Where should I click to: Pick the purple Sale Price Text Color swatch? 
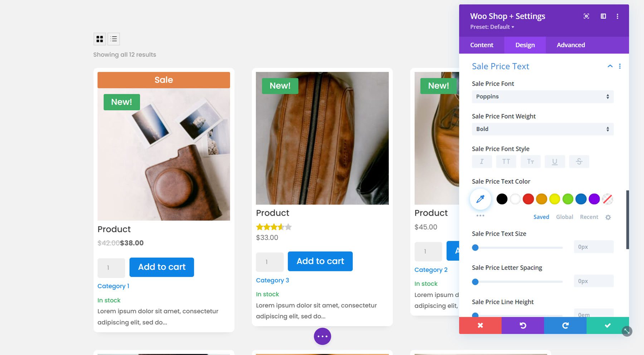(x=594, y=199)
